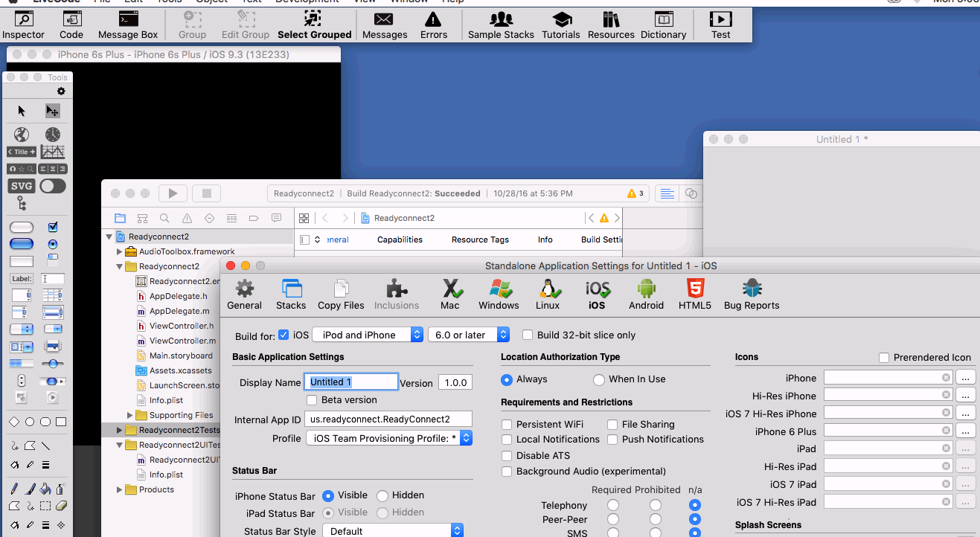Open the Build Settings tab
The height and width of the screenshot is (537, 980).
point(601,239)
